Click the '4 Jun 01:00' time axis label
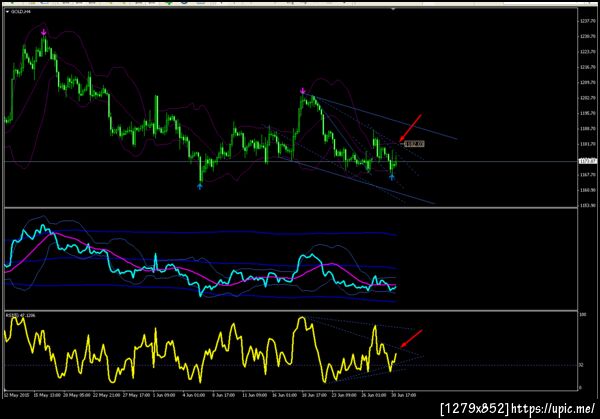Screen dimensions: 600x419 click(x=194, y=395)
